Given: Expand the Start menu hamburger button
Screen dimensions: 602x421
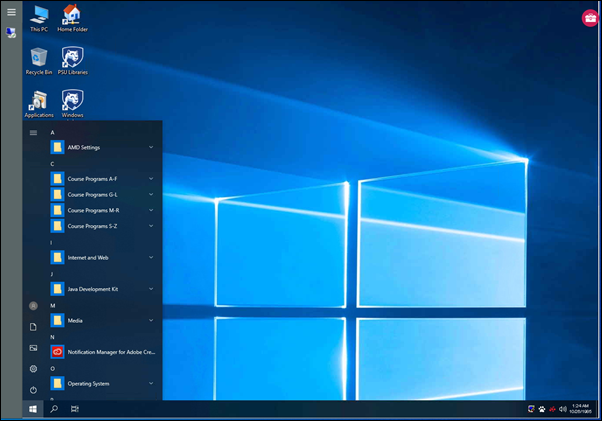Looking at the screenshot, I should point(33,133).
